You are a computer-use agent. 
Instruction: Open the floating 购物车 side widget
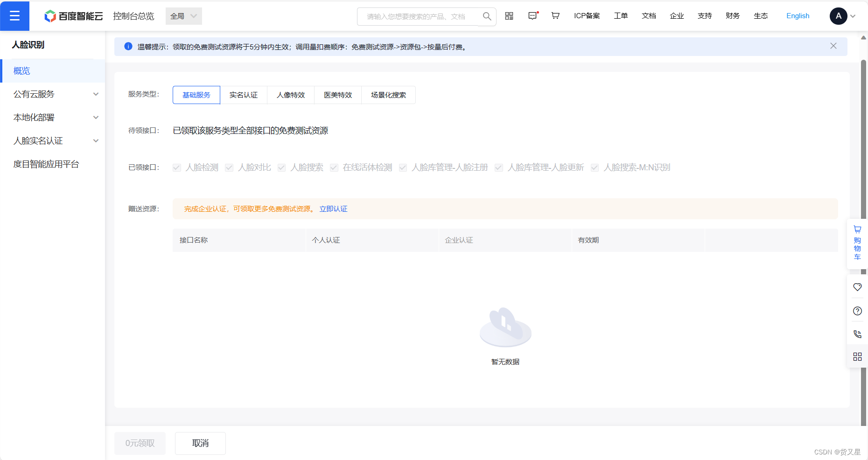click(857, 243)
